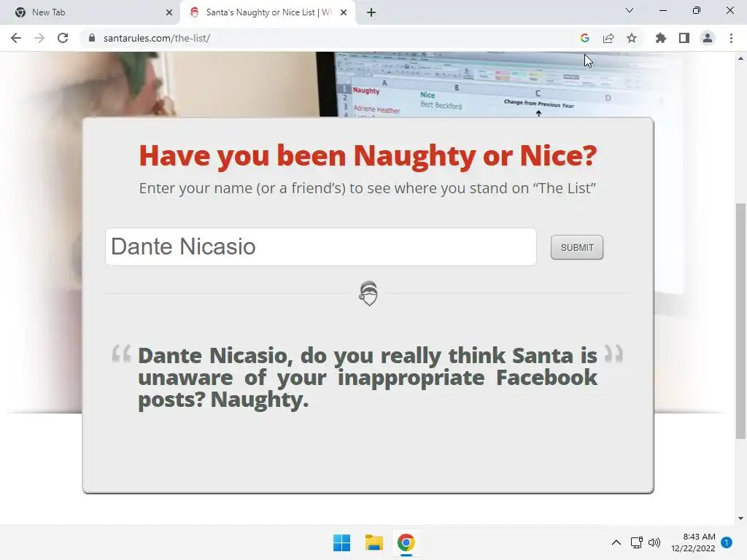Click the scrollbar up arrow
Image resolution: width=747 pixels, height=560 pixels.
pos(740,58)
